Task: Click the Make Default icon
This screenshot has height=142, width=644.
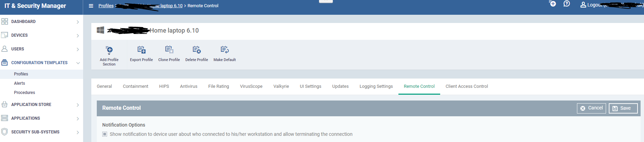Action: tap(225, 50)
